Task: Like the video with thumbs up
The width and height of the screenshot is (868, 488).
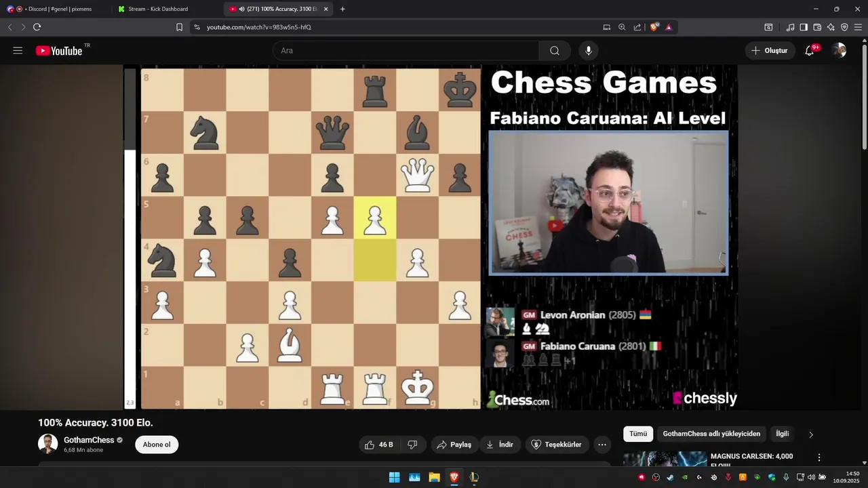Action: tap(380, 445)
